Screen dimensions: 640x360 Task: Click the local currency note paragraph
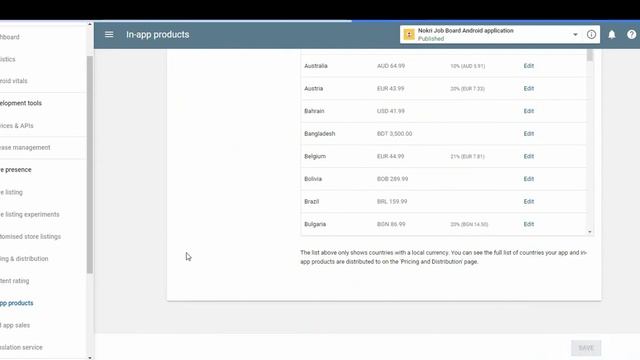coord(444,257)
